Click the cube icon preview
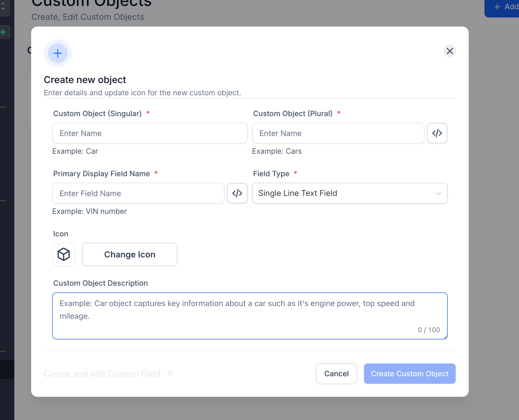The height and width of the screenshot is (420, 519). click(64, 254)
